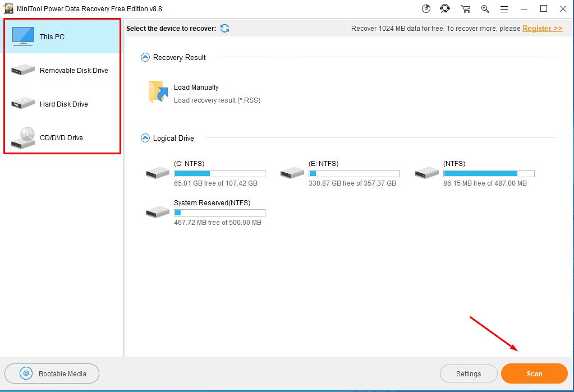Click the key register icon
The height and width of the screenshot is (392, 574).
(x=485, y=9)
